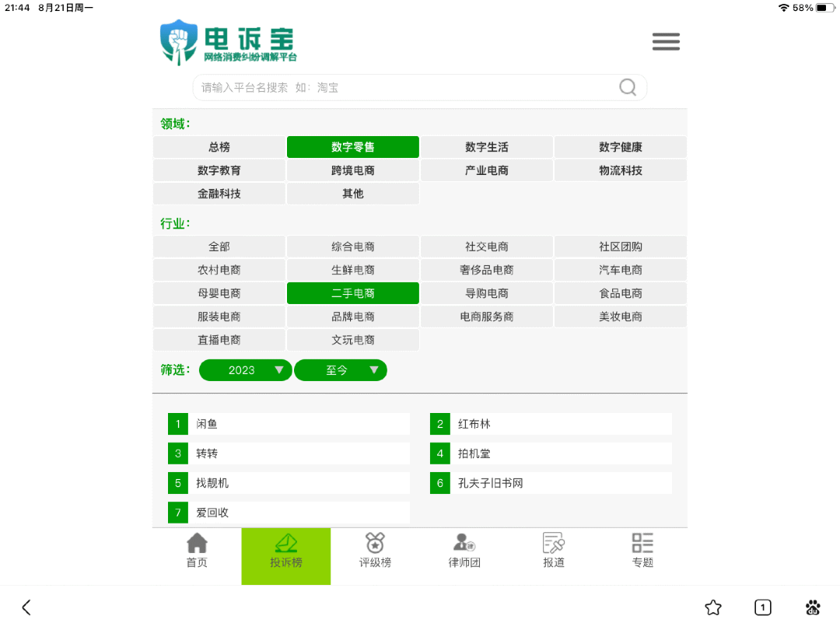This screenshot has width=840, height=630.
Task: Choose 食品电商 industry filter
Action: [621, 293]
